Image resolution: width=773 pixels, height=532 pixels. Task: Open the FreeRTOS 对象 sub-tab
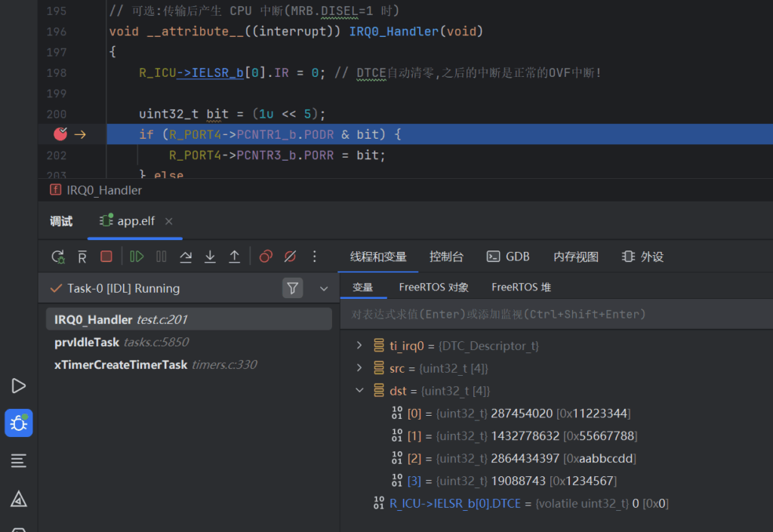click(x=434, y=288)
